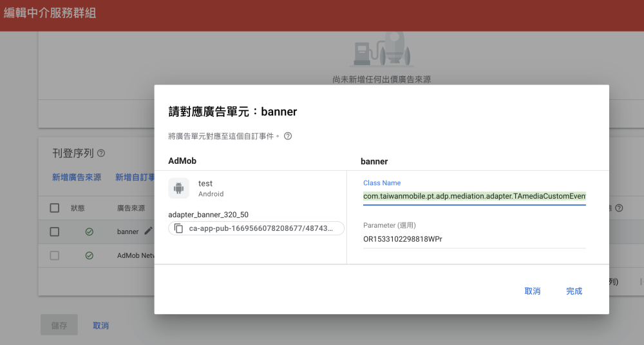Click the pencil edit icon next to banner
Screen dimensions: 644x345
tap(148, 231)
